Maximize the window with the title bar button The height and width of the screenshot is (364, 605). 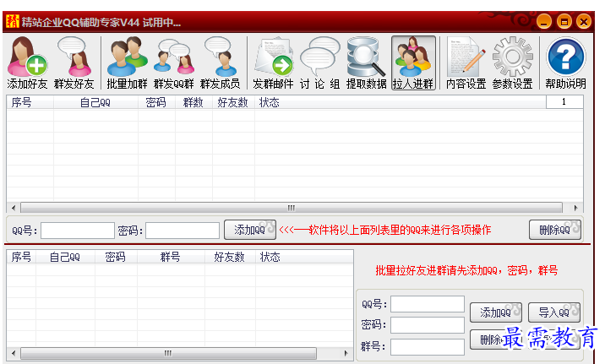564,22
